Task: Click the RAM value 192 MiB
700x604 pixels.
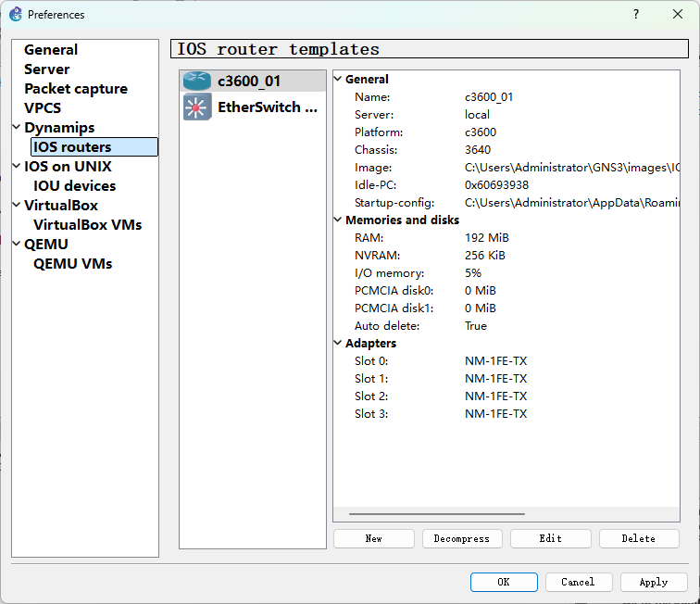Action: tap(487, 238)
